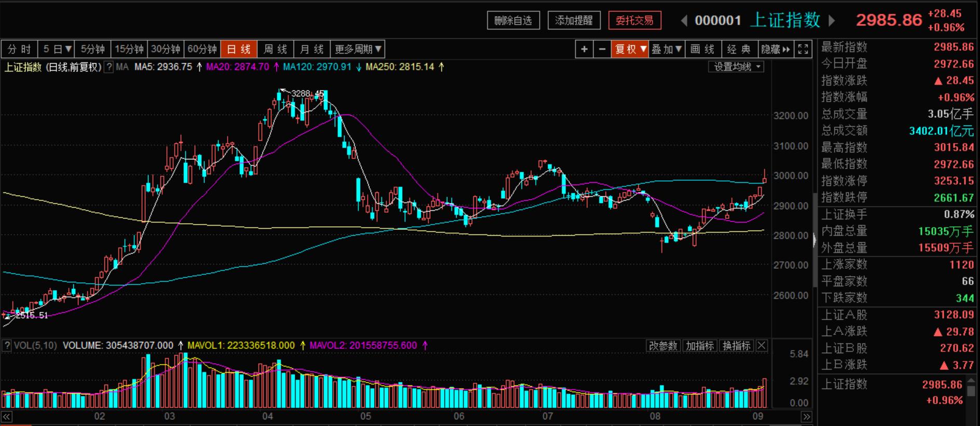Open the 设置均线 dropdown
The width and height of the screenshot is (980, 426).
point(737,67)
